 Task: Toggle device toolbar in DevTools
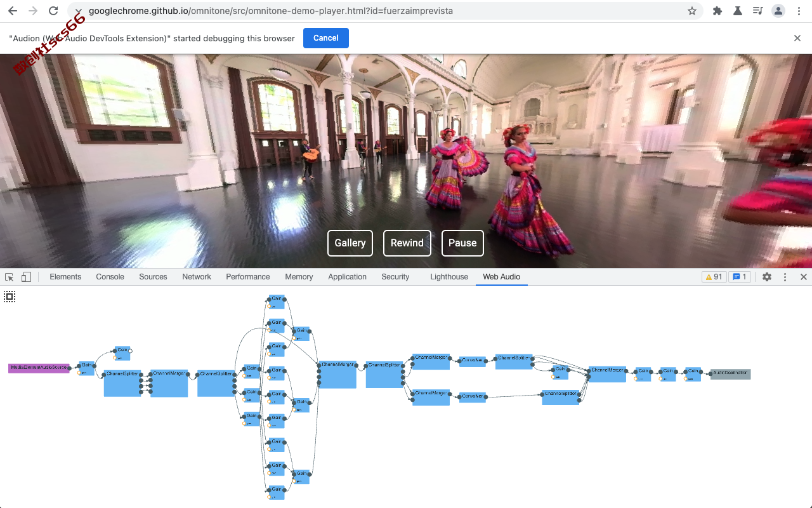26,277
